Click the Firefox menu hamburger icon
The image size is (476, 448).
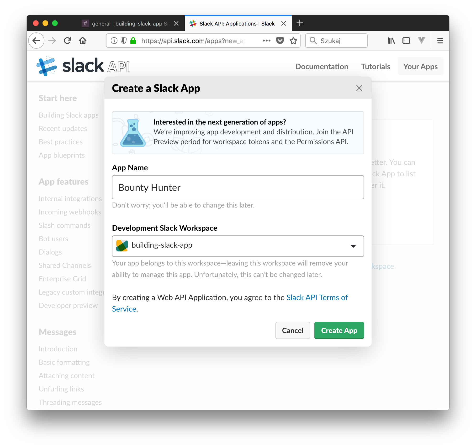[x=440, y=41]
